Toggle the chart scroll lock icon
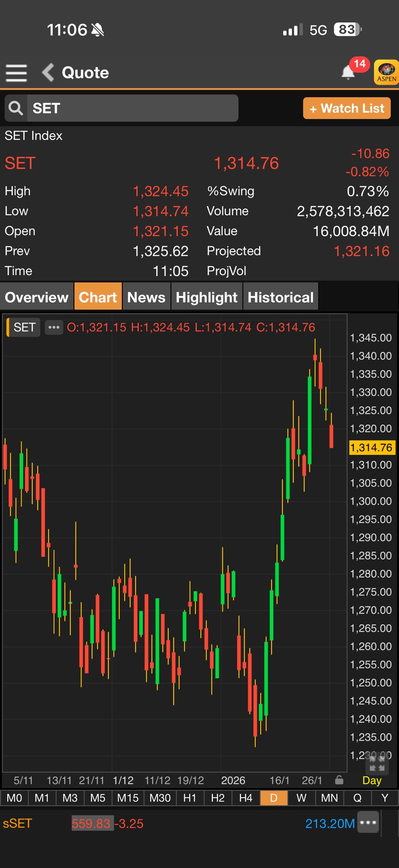Screen dimensions: 399x868 (x=339, y=780)
